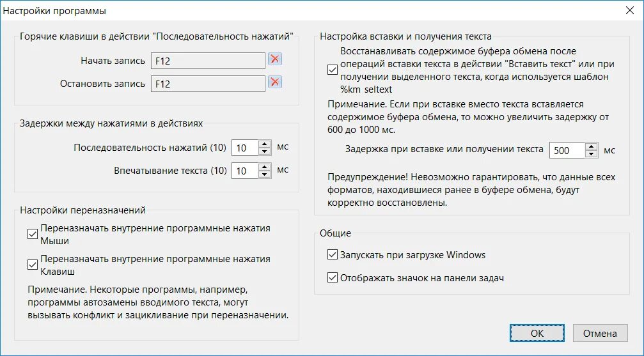Image resolution: width=644 pixels, height=356 pixels.
Task: Decrease paste delay with the 500 ms down arrow
Action: [x=592, y=154]
